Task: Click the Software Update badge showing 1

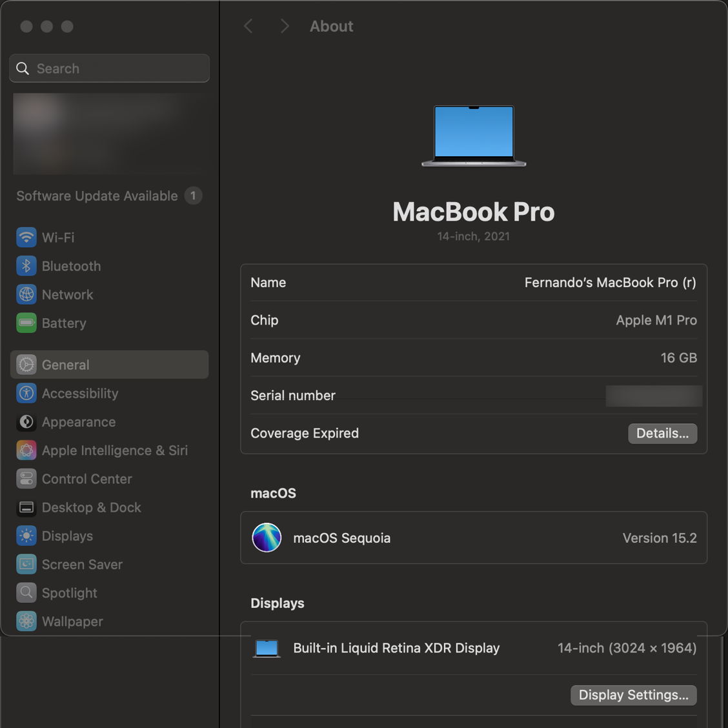Action: coord(193,196)
